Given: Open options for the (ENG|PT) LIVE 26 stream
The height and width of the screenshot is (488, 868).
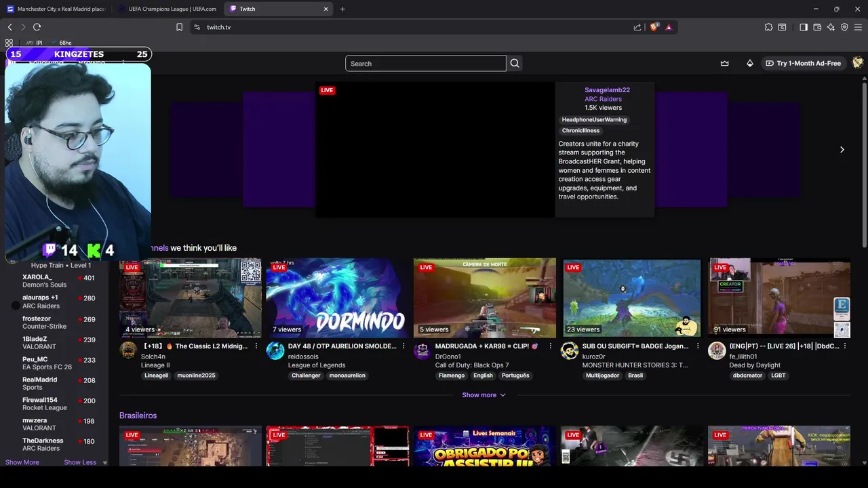Looking at the screenshot, I should pos(845,346).
